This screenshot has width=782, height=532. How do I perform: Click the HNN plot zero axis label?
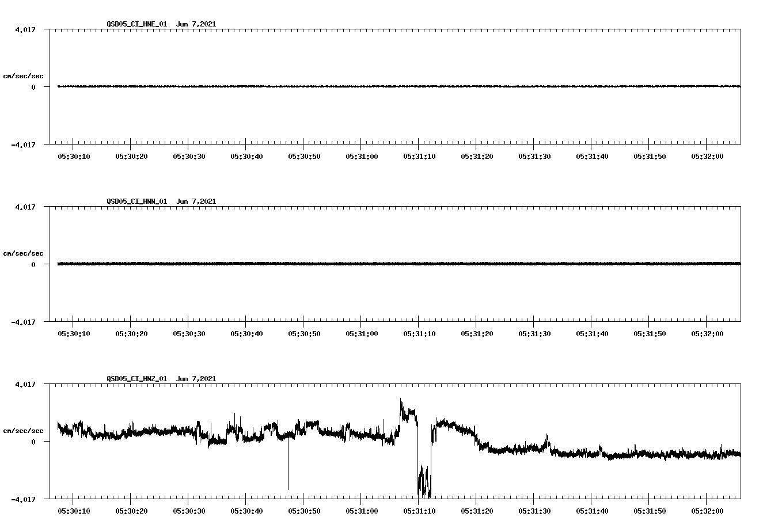tap(33, 264)
